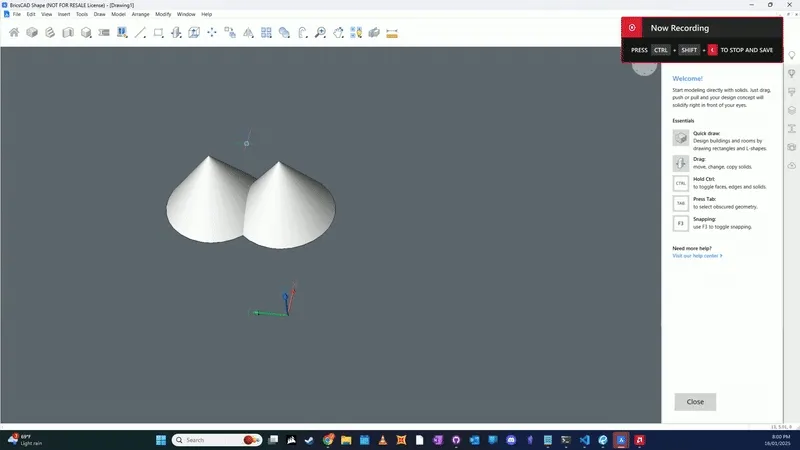Viewport: 800px width, 450px height.
Task: Open VLC cone icon in taskbar
Action: pos(383,440)
